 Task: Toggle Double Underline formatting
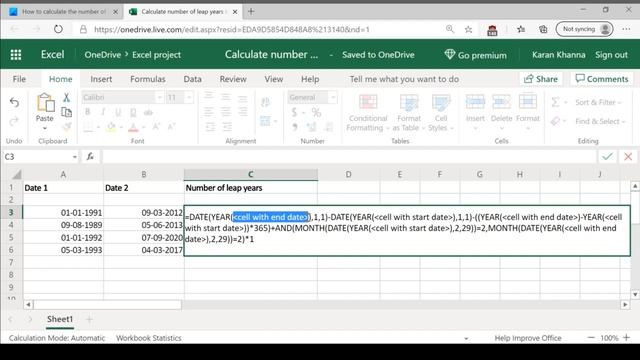coord(133,112)
